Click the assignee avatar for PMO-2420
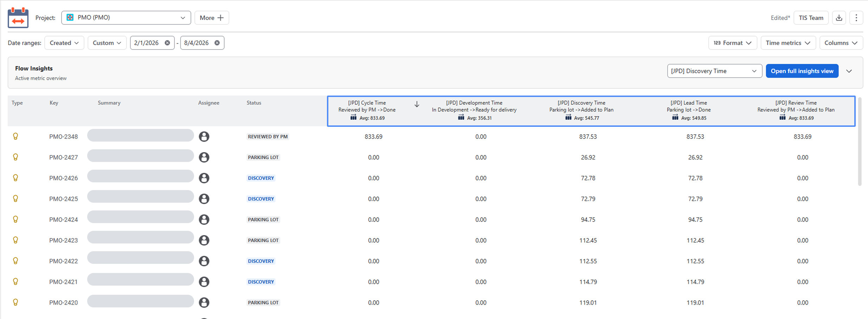This screenshot has height=319, width=868. click(x=204, y=302)
